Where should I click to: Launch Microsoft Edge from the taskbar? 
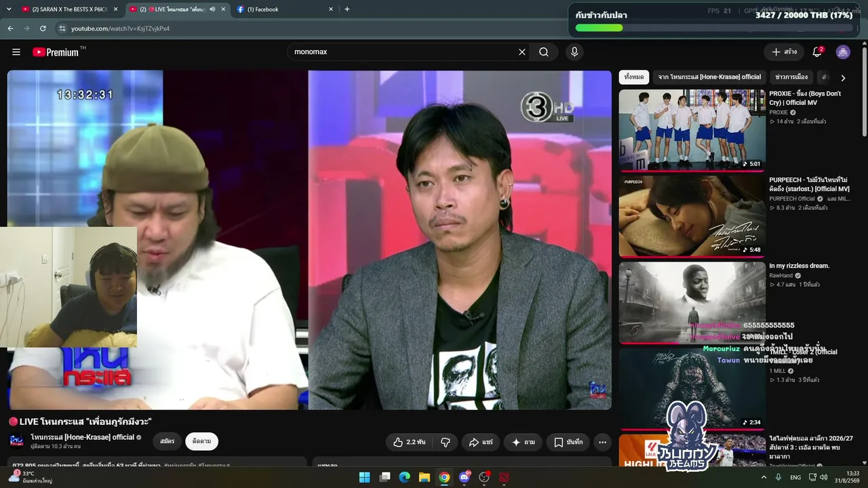pos(404,477)
